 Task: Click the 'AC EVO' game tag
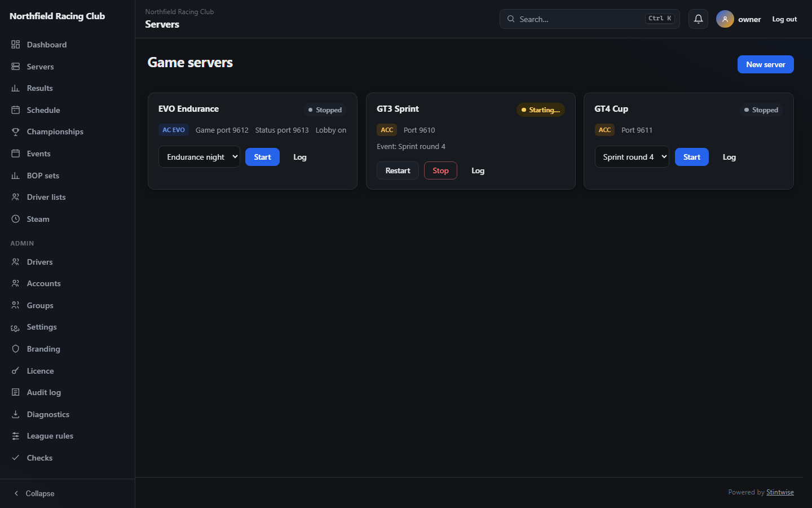[174, 130]
